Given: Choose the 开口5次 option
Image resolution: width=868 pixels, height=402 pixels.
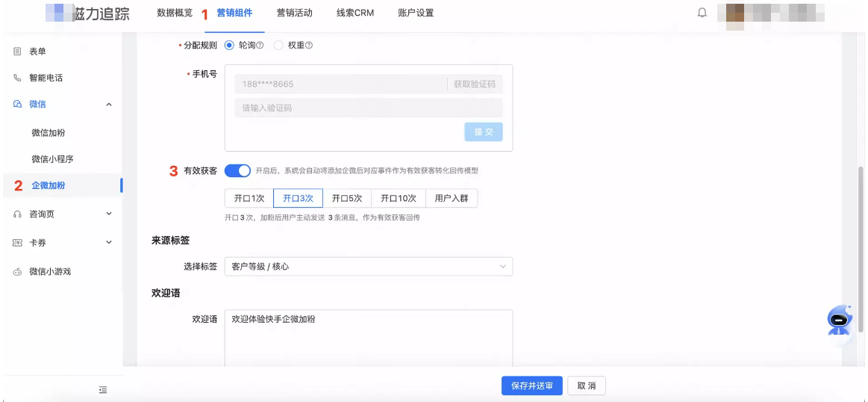Looking at the screenshot, I should pos(347,198).
